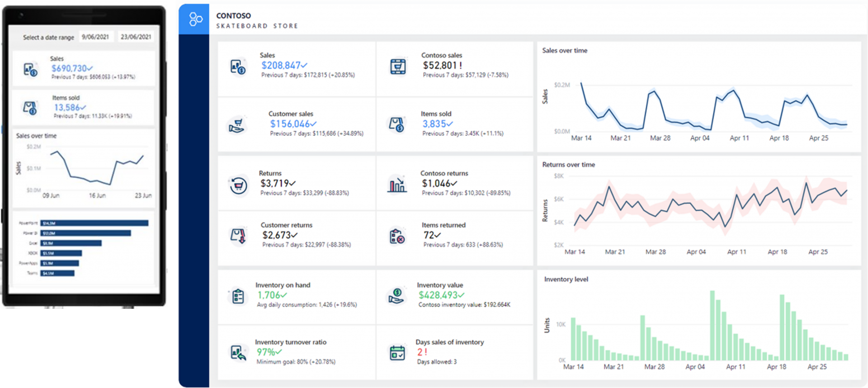Click "Contoso inventory value: $192.664K" text
Viewport: 868px width, 388px height.
pyautogui.click(x=464, y=305)
